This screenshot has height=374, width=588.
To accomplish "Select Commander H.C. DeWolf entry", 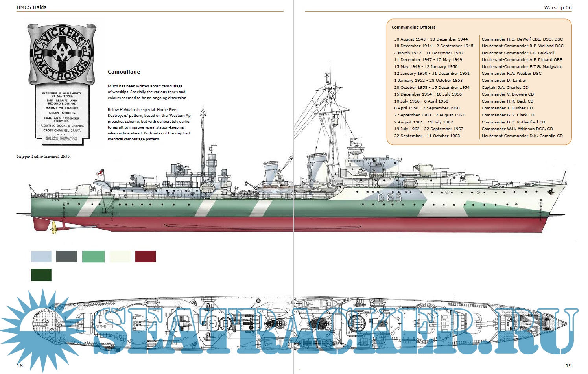I will point(522,39).
